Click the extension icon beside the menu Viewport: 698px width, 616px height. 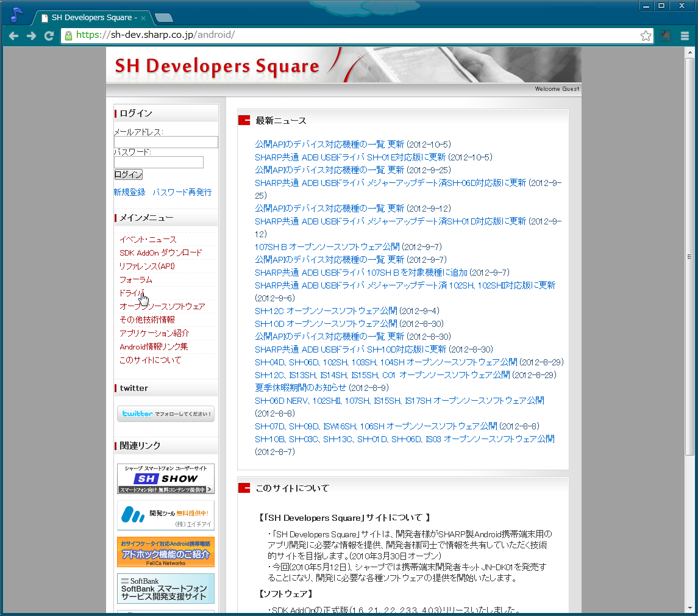tap(665, 36)
